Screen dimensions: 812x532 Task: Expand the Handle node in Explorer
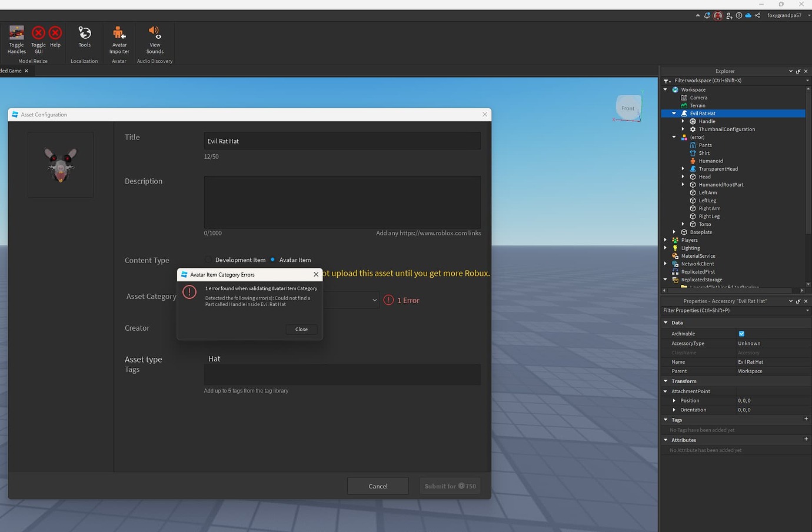[x=683, y=121]
